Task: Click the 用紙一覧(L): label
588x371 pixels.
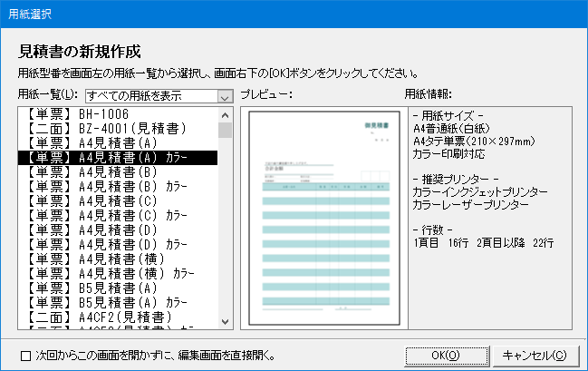Action: 48,94
